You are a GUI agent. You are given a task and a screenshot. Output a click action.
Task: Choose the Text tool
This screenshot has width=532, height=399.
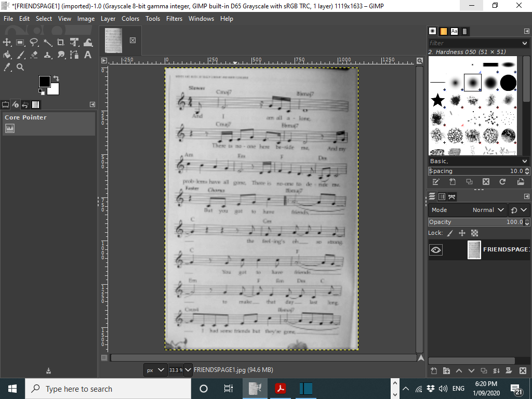click(x=88, y=55)
